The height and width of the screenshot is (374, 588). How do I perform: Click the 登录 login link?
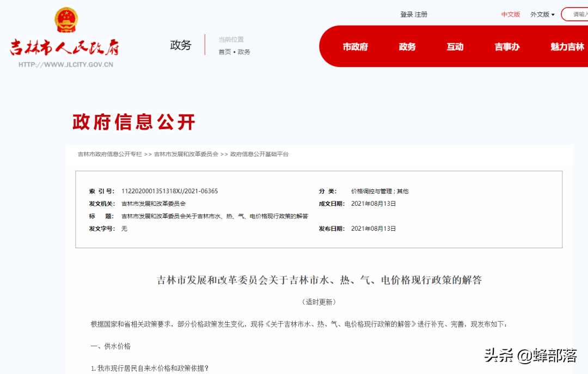tap(407, 15)
